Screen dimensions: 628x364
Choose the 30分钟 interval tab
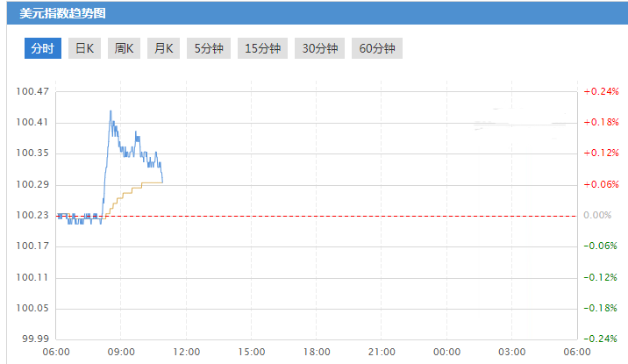(319, 48)
